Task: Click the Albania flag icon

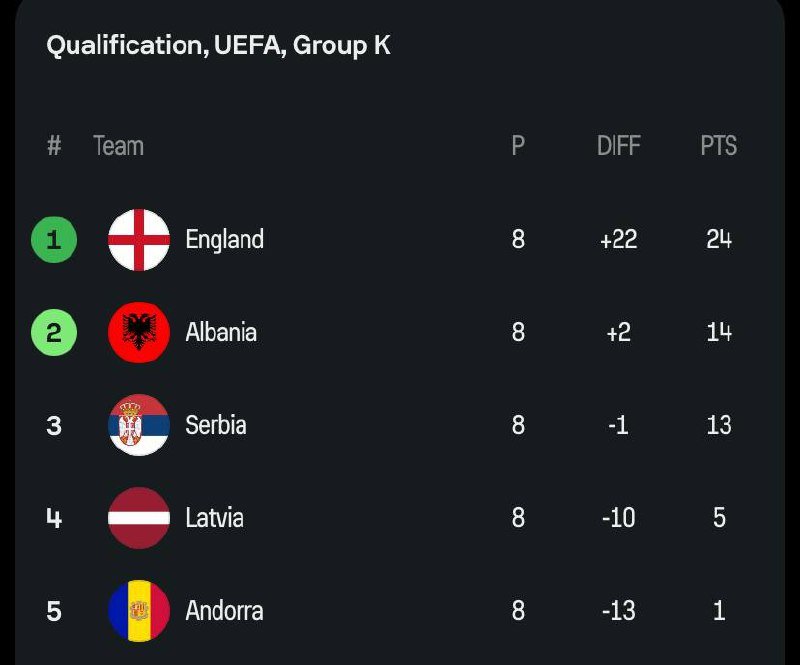Action: pos(139,332)
